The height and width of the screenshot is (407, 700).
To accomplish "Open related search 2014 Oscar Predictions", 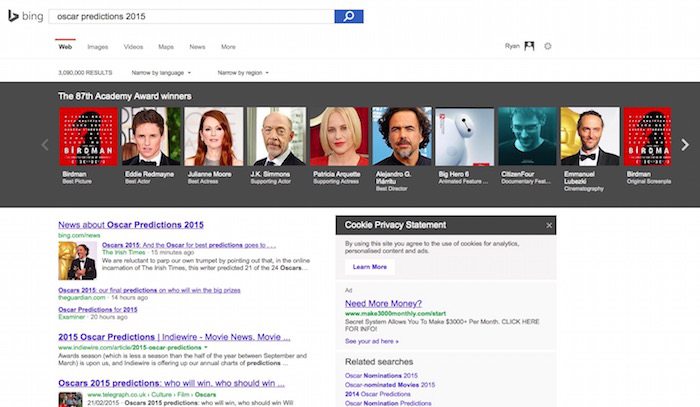I will (378, 394).
